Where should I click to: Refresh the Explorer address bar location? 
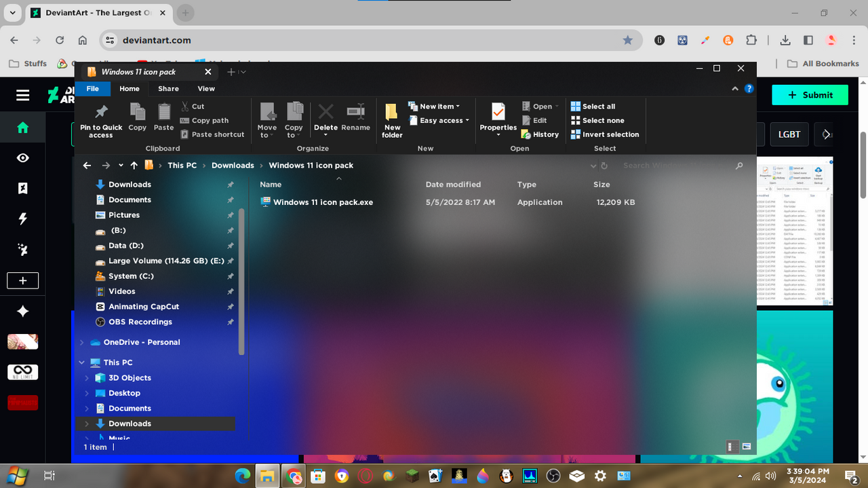(x=604, y=166)
